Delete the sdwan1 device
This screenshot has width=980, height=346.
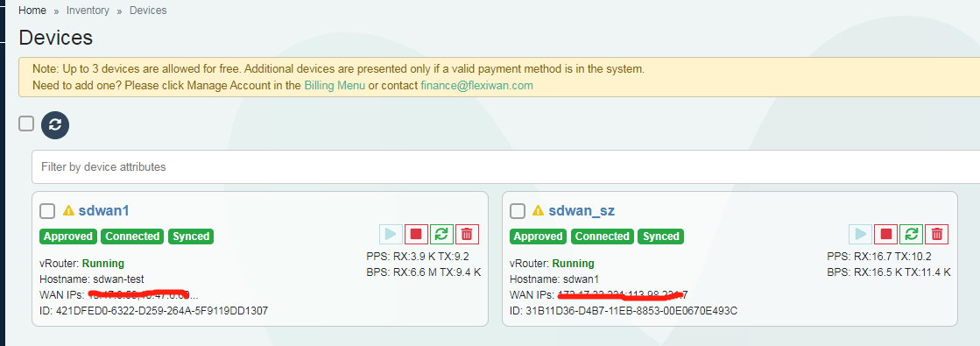tap(467, 234)
